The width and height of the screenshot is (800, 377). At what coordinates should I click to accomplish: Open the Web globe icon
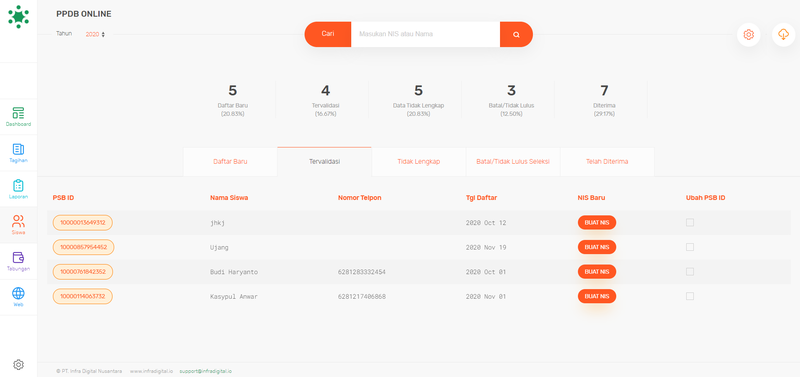coord(18,297)
